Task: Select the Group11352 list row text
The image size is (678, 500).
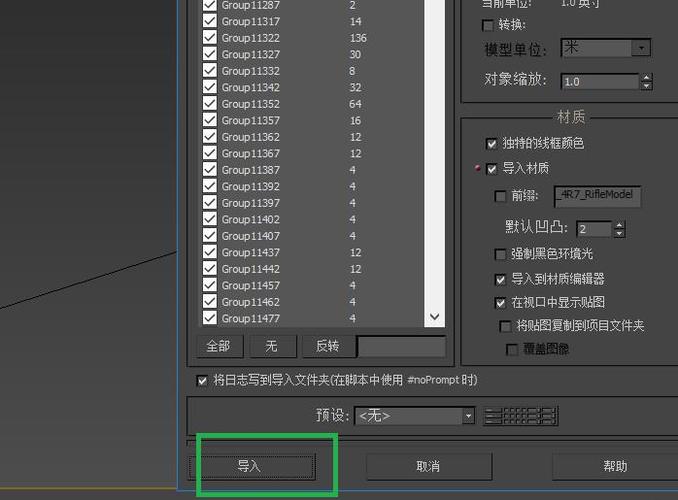Action: pyautogui.click(x=250, y=104)
